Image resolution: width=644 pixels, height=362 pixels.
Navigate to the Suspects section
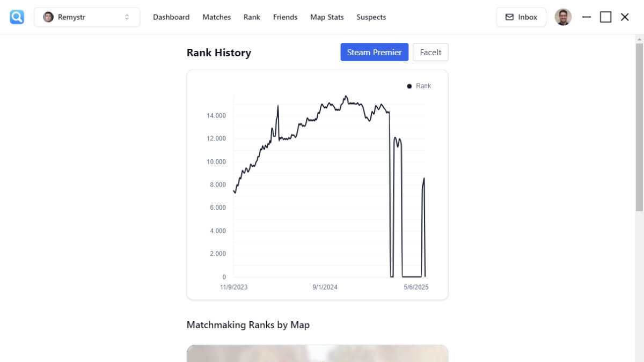click(x=371, y=17)
